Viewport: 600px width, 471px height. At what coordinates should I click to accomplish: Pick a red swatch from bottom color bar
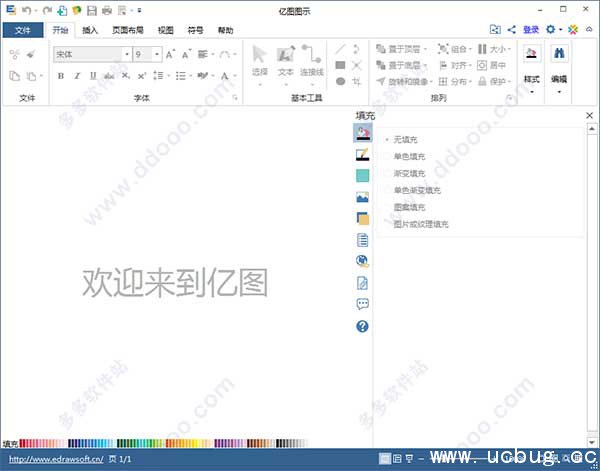(24, 443)
